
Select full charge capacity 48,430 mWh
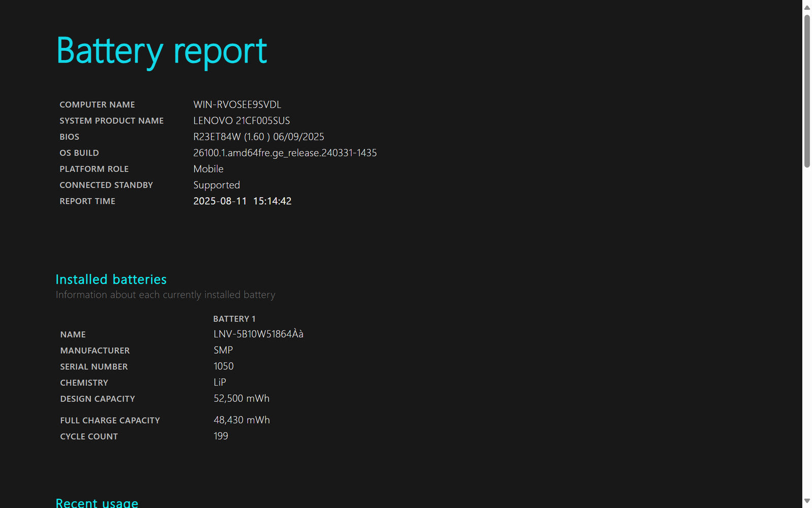click(x=242, y=420)
